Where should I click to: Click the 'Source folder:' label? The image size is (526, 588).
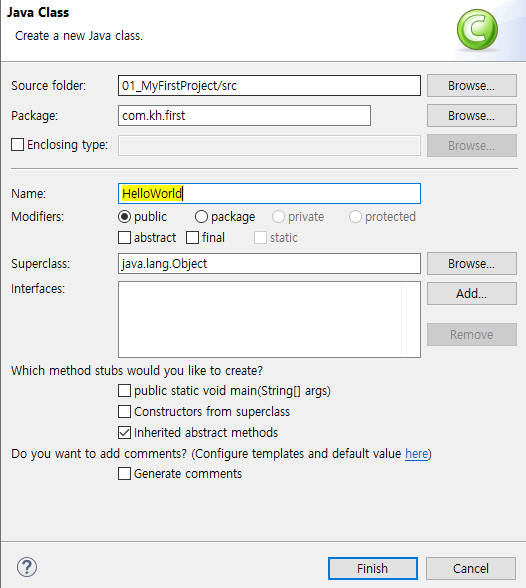pyautogui.click(x=48, y=86)
